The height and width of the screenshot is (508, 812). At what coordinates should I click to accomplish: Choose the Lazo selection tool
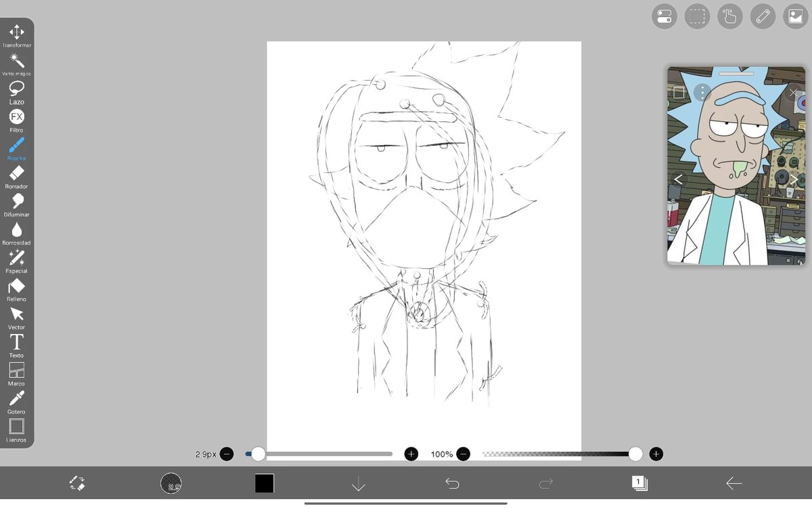17,93
